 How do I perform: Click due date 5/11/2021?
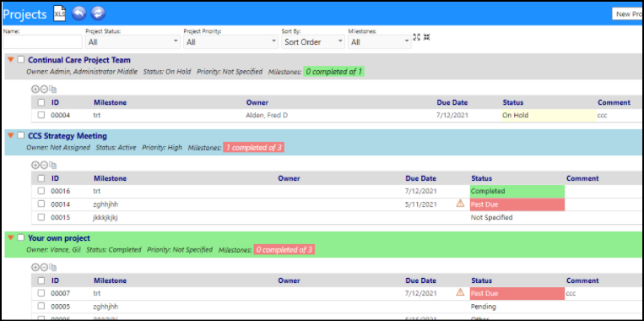(421, 204)
